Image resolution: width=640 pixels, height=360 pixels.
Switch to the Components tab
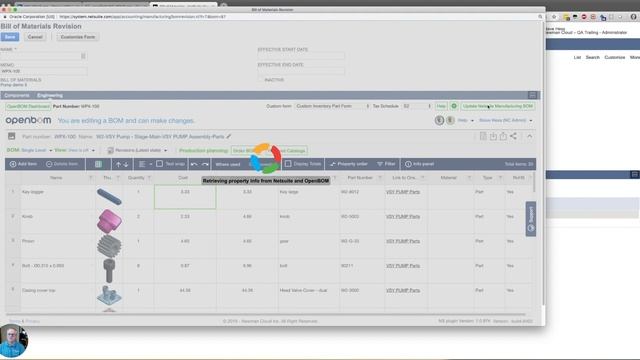[x=17, y=96]
